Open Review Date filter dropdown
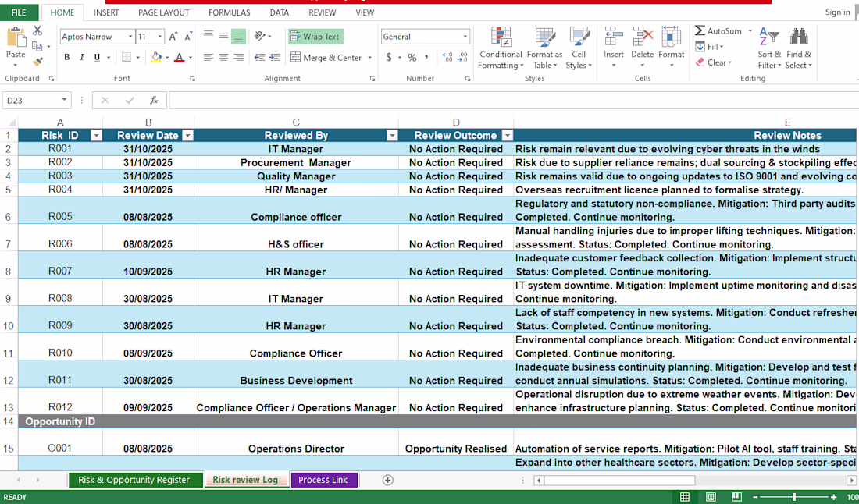Image resolution: width=859 pixels, height=504 pixels. pyautogui.click(x=187, y=135)
